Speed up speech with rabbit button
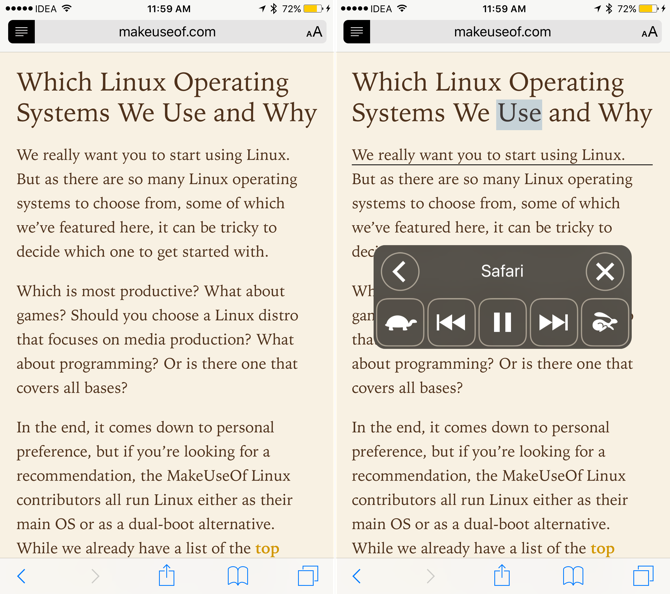 pyautogui.click(x=605, y=322)
